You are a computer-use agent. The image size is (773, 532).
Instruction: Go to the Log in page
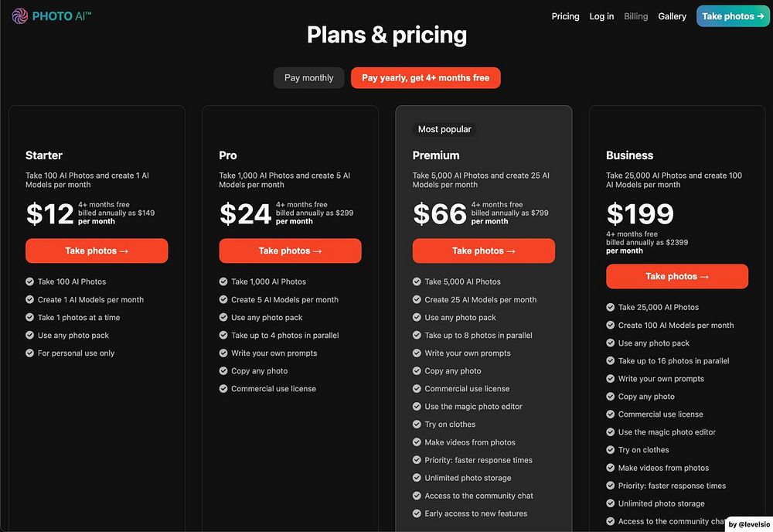601,16
